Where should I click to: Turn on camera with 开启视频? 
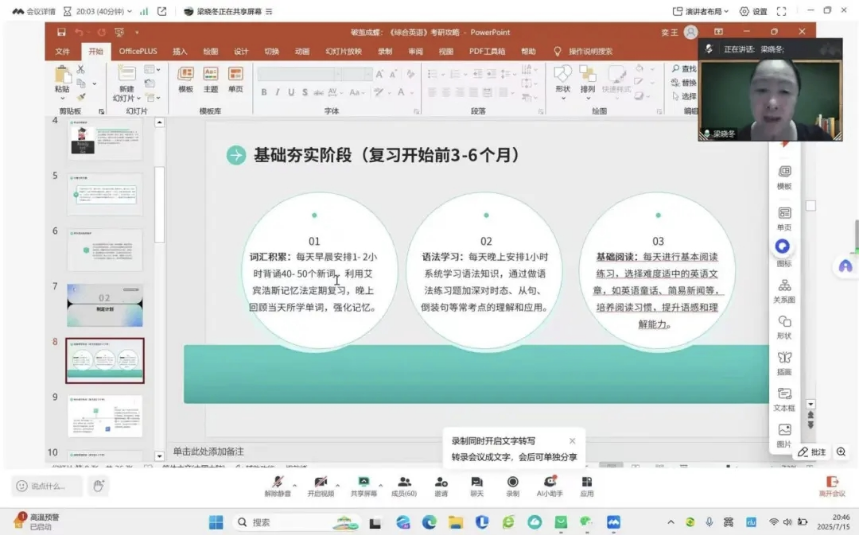pyautogui.click(x=320, y=485)
